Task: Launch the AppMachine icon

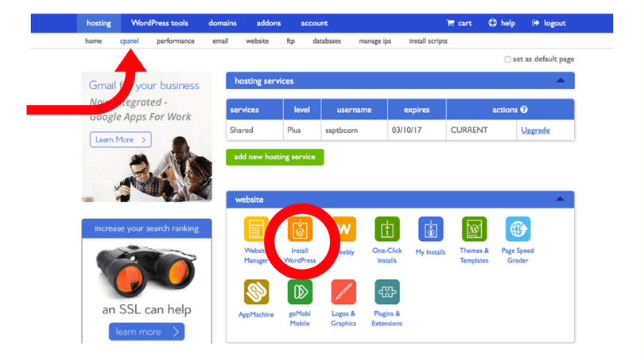Action: click(x=256, y=292)
